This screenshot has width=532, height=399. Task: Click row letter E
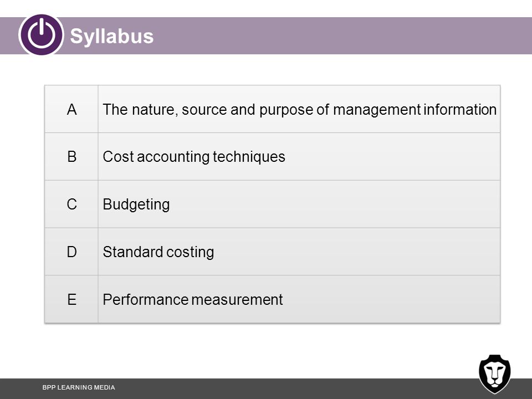click(71, 299)
